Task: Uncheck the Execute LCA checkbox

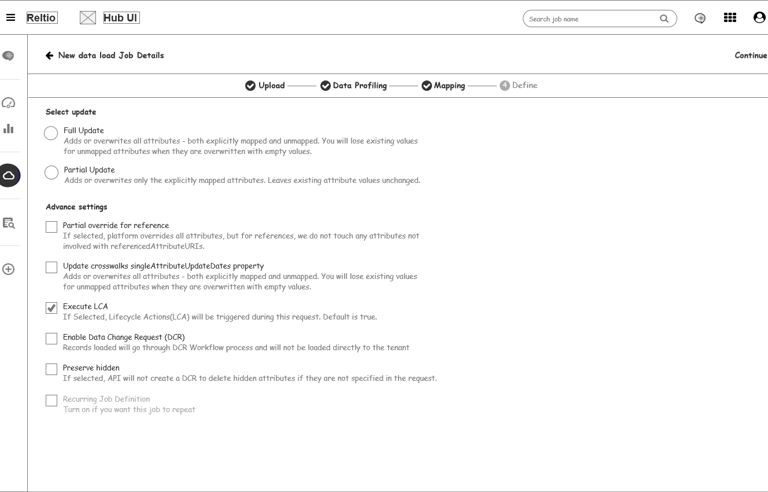Action: 51,308
